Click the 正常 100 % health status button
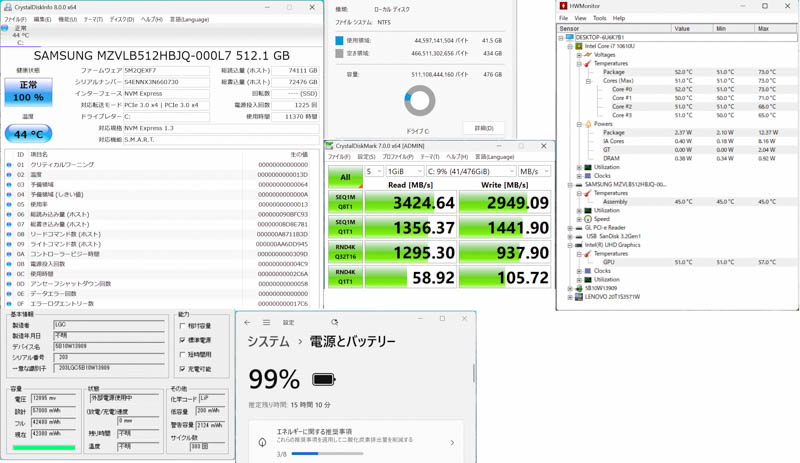This screenshot has width=800, height=463. click(x=29, y=92)
